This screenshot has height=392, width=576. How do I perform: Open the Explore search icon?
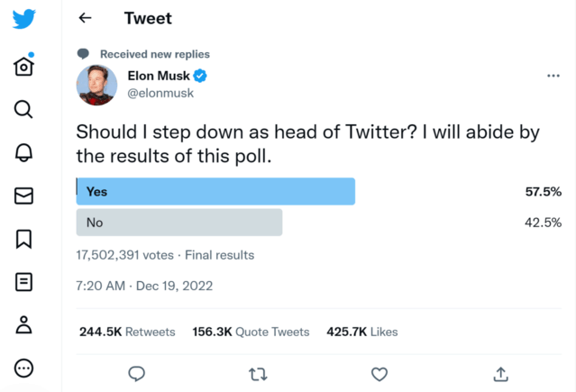point(24,109)
